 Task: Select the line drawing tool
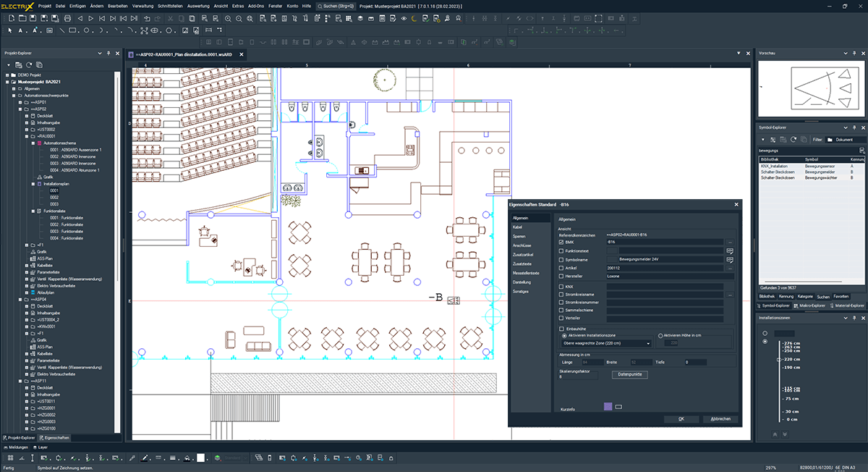(x=62, y=31)
